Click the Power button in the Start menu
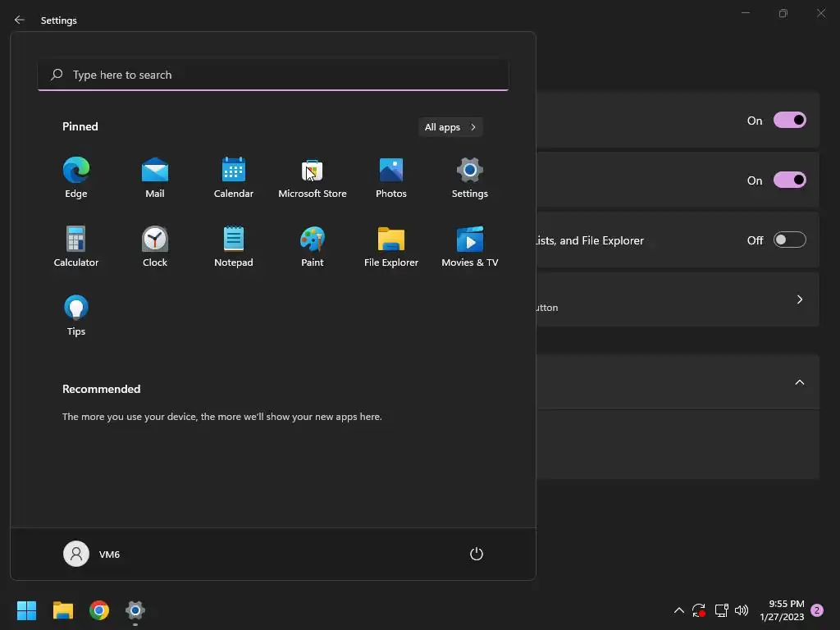 (477, 554)
